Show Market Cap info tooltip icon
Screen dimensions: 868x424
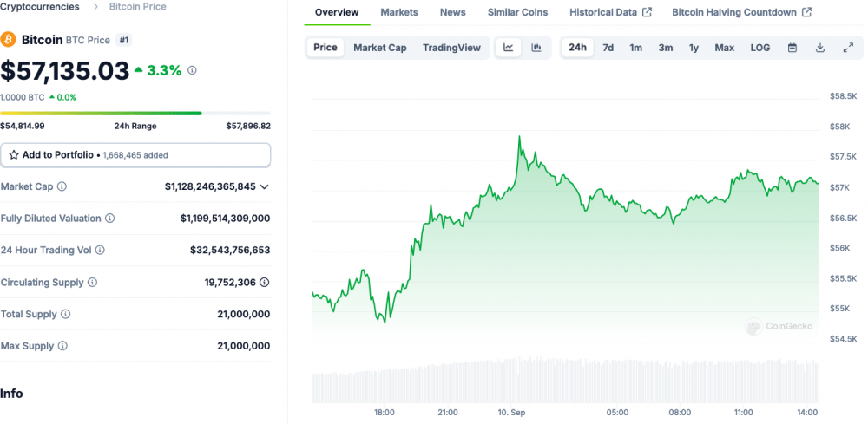pyautogui.click(x=62, y=186)
